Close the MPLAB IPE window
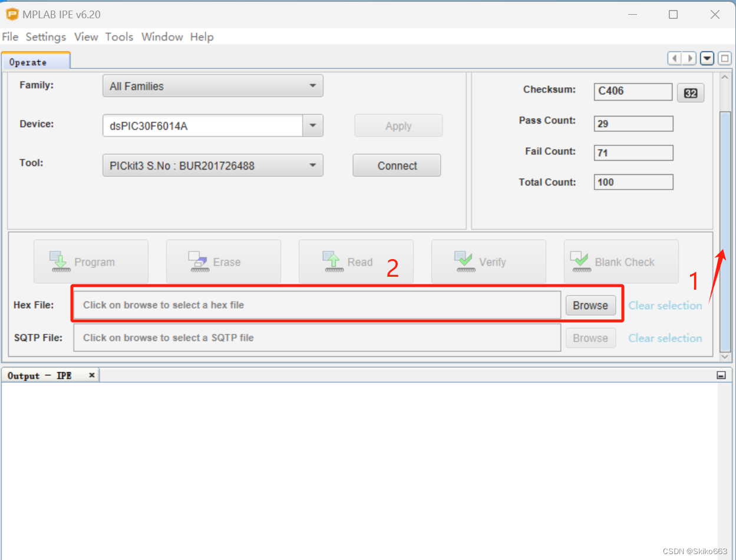Screen dimensions: 736x560 click(715, 15)
